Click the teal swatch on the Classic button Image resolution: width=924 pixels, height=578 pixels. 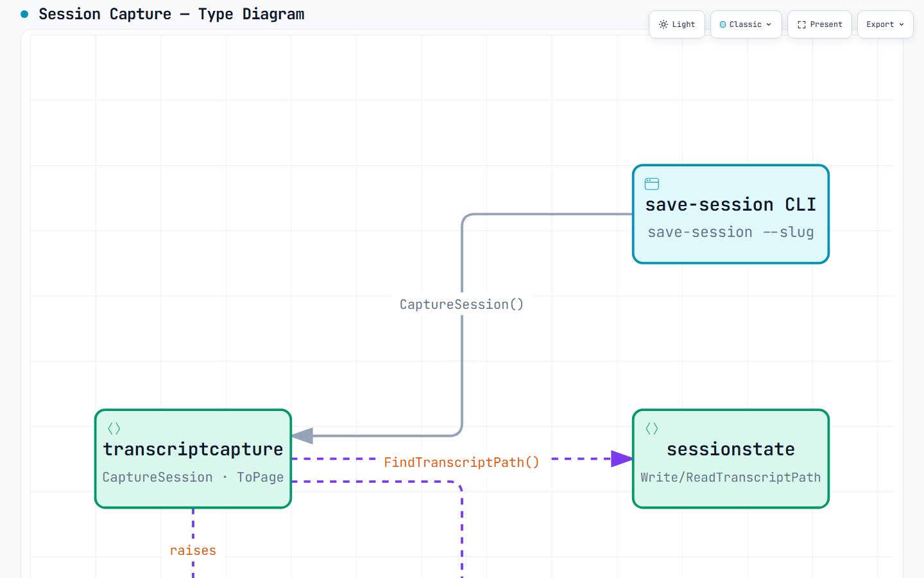click(x=723, y=24)
